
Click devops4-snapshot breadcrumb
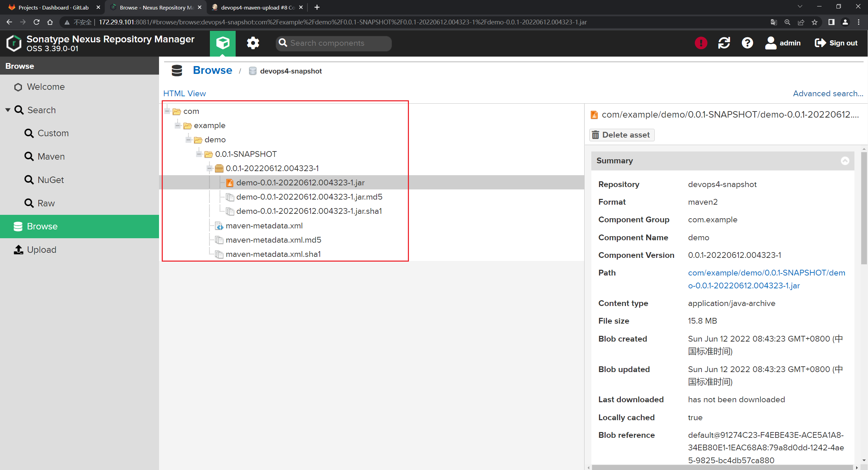tap(291, 71)
